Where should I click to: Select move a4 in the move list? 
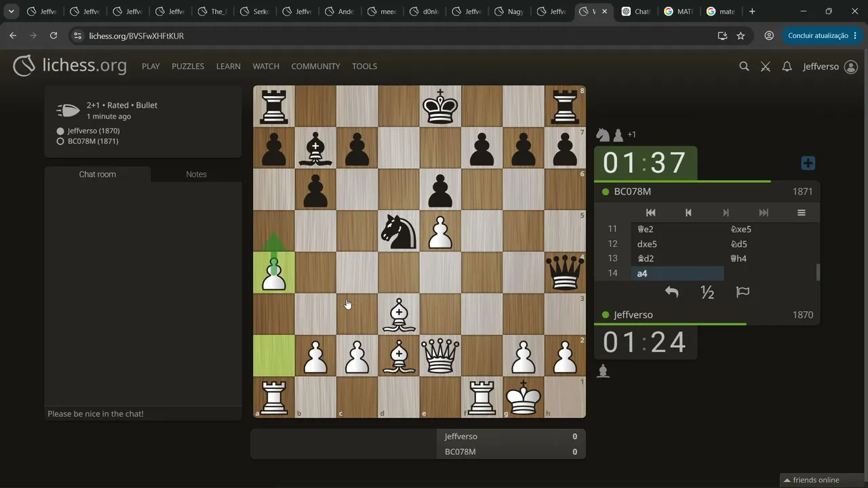click(677, 273)
